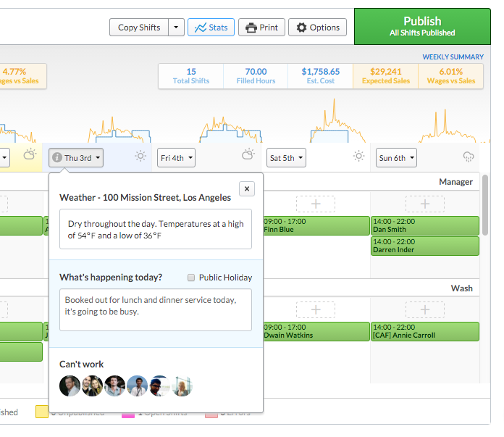
Task: Click the rain cloud icon for Sun 6th
Action: coord(469,157)
